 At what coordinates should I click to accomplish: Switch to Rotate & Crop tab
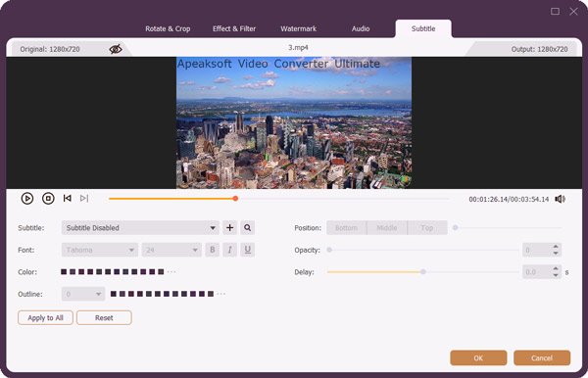tap(168, 28)
